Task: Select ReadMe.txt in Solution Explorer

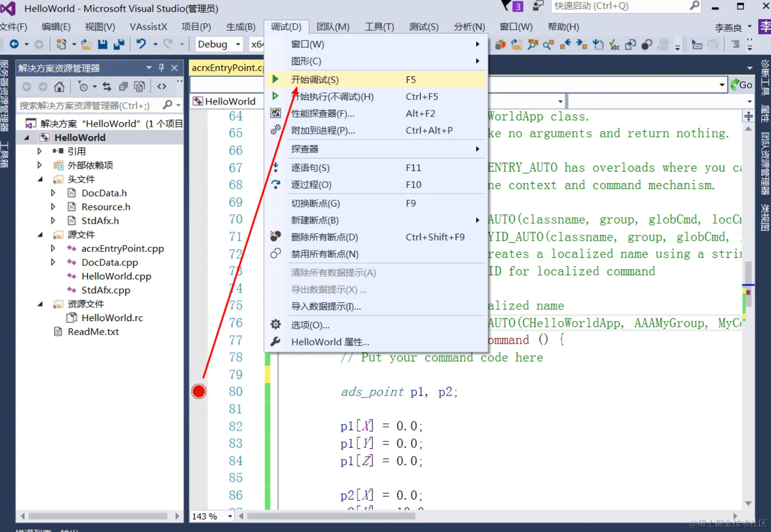Action: pos(93,332)
